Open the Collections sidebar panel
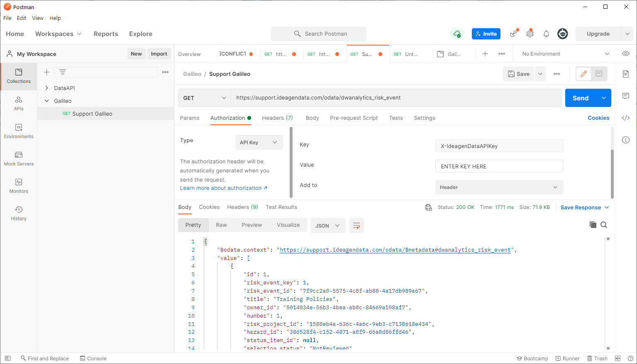 click(19, 76)
